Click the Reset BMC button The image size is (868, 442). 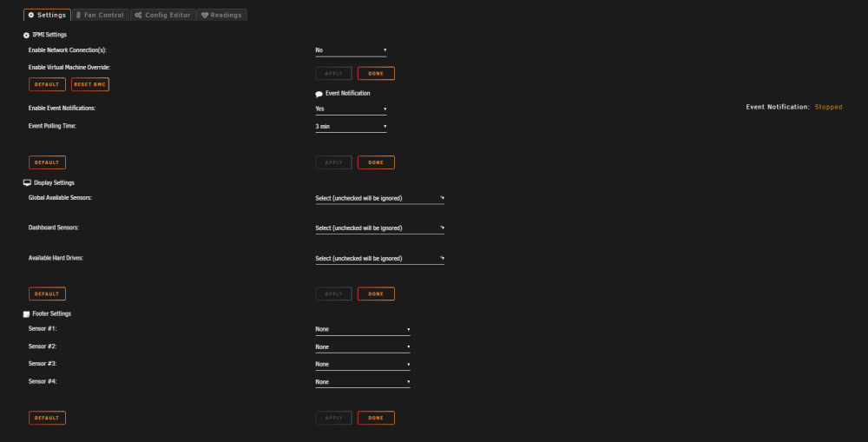point(90,84)
